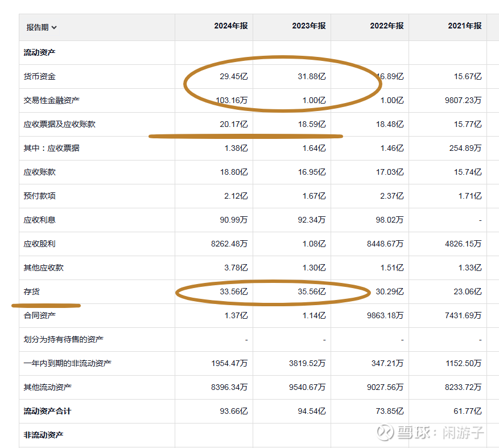499x448 pixels.
Task: Click the 98.02万 value
Action: click(x=390, y=220)
